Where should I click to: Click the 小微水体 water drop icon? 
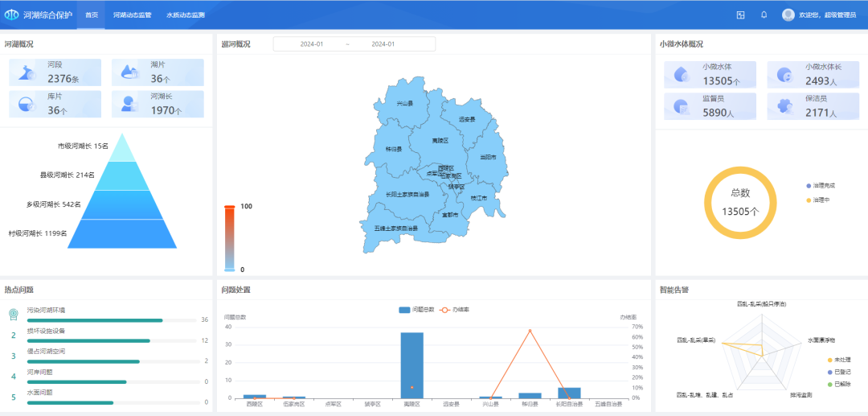tap(682, 74)
